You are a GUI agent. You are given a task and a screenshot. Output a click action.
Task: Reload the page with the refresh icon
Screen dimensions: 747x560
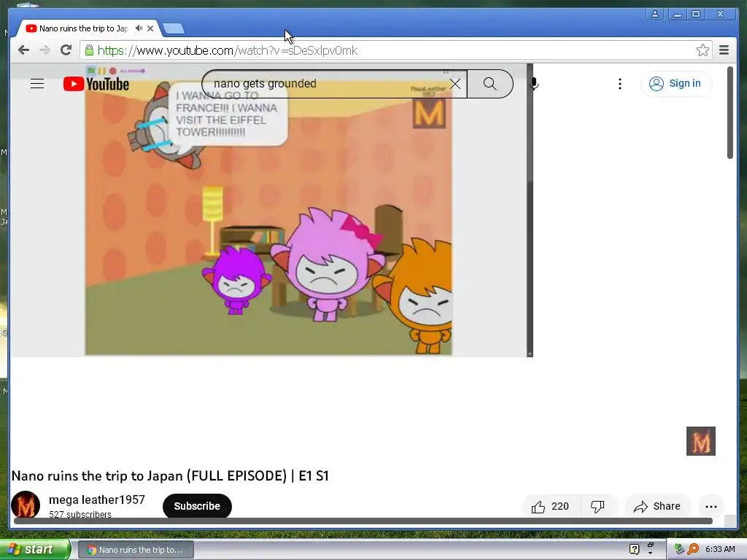tap(66, 50)
